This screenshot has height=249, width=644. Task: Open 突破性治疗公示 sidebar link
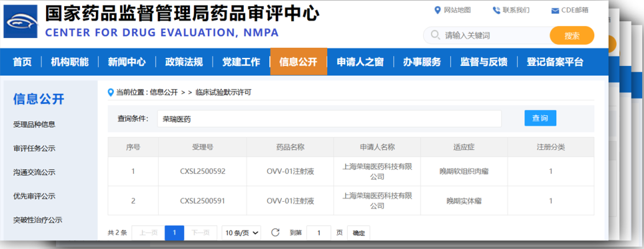point(38,220)
